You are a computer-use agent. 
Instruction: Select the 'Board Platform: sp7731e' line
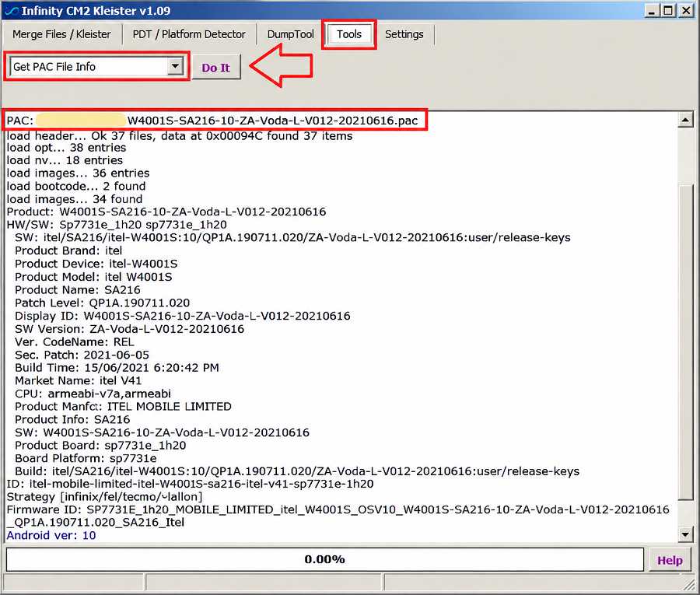tap(86, 458)
